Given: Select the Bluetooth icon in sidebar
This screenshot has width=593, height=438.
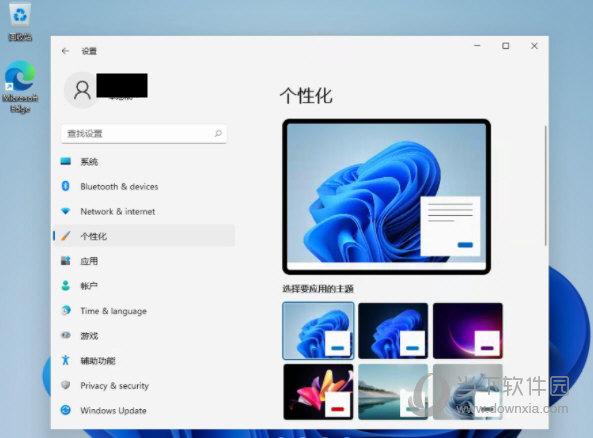Looking at the screenshot, I should 65,186.
